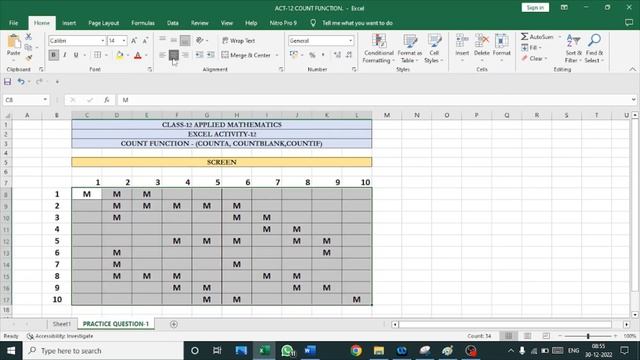
Task: Toggle Italic formatting
Action: (65, 55)
